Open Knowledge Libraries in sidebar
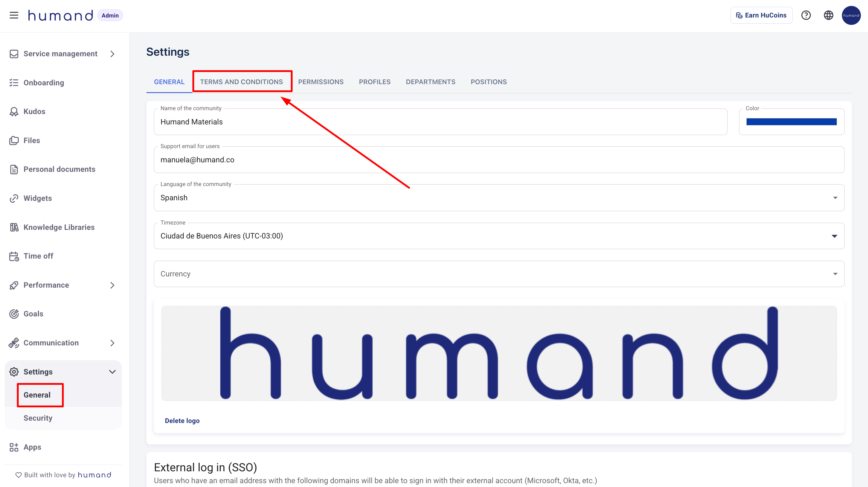The image size is (868, 487). click(59, 227)
